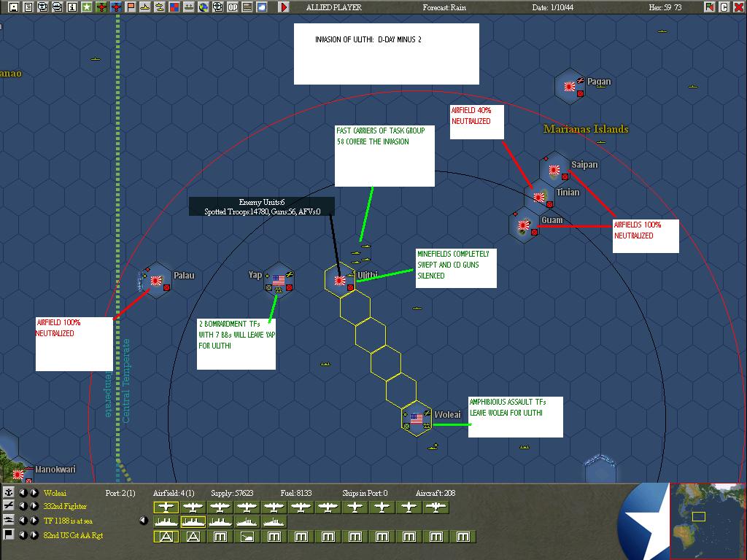The height and width of the screenshot is (560, 747).
Task: Click the ship icon beside TF 1188
Action: coord(9,521)
